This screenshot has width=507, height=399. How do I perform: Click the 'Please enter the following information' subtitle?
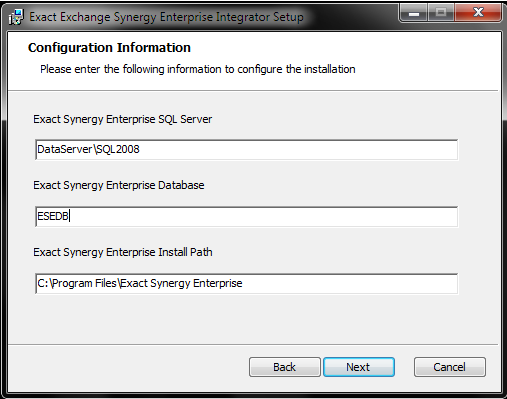(x=198, y=69)
